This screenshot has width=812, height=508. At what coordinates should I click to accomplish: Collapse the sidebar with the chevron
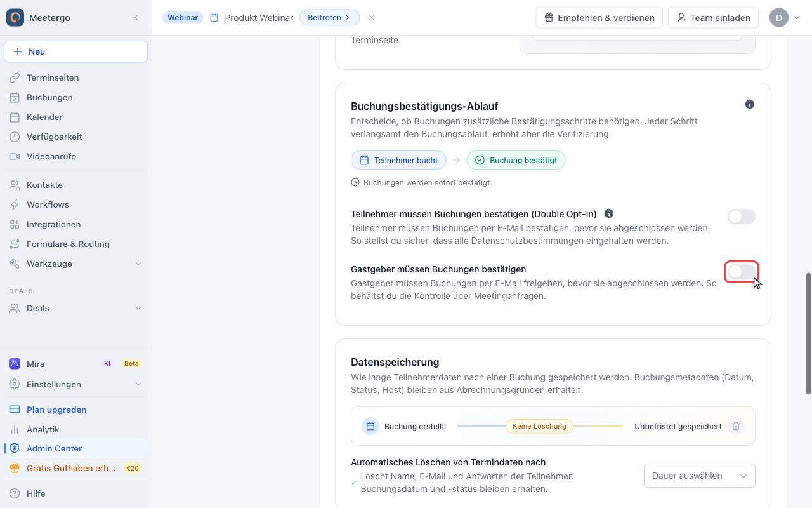tap(136, 18)
